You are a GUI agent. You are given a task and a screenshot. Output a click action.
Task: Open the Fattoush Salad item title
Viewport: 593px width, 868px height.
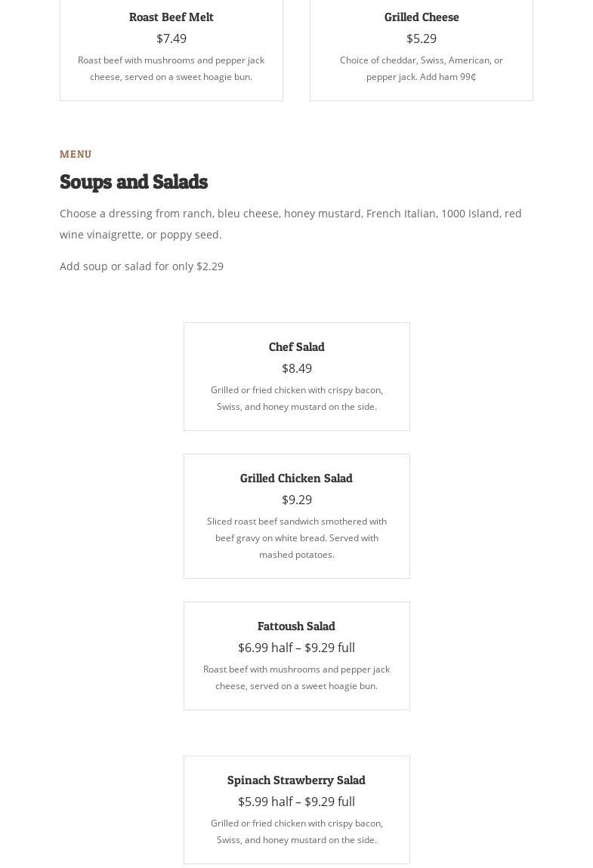296,626
